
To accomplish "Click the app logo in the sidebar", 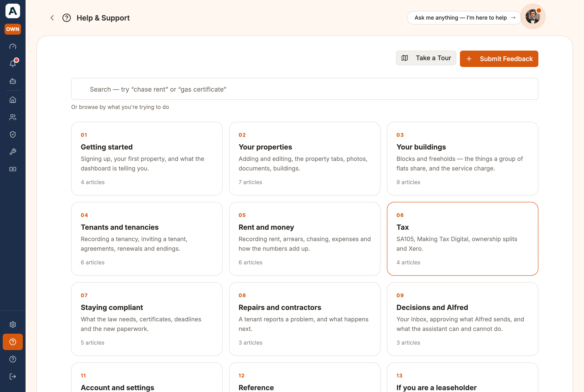I will 13,11.
